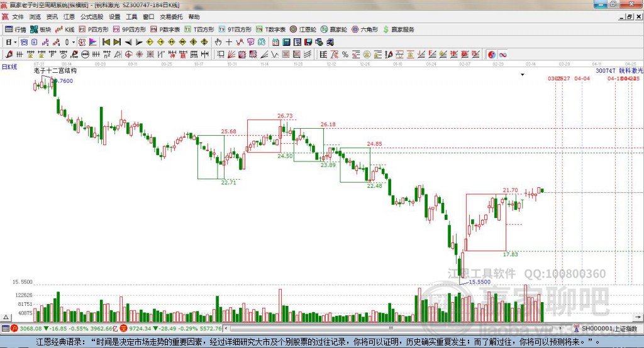Click the 300747 锐科激光 stock label

619,70
